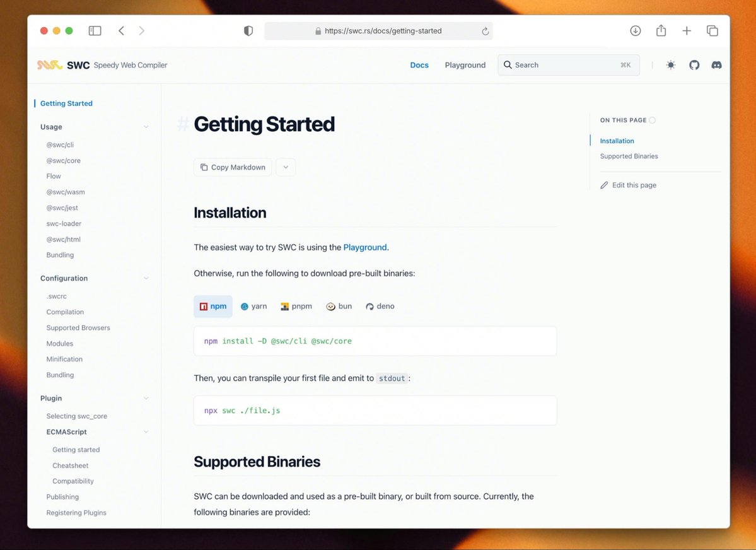The image size is (756, 550).
Task: Open the Compilation sidebar page
Action: click(65, 312)
